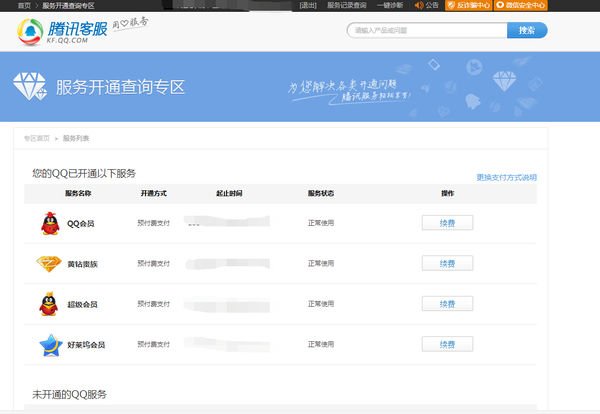Click 正常使用 status in the 黄钻贵族 row

[321, 263]
